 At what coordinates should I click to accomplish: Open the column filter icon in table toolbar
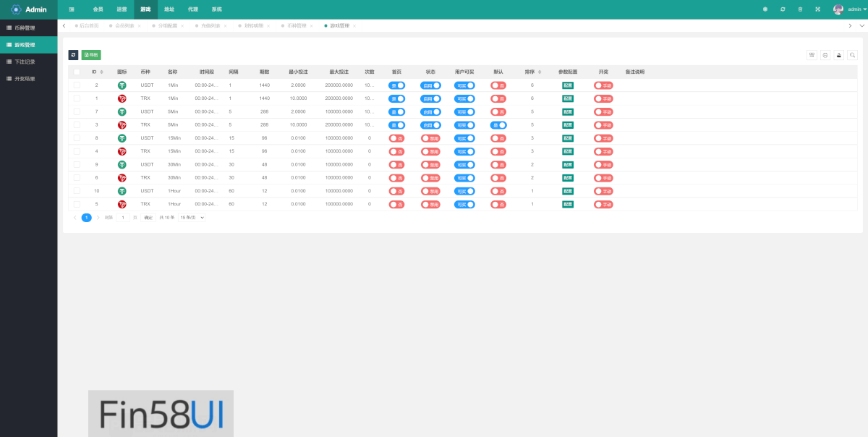coord(812,55)
